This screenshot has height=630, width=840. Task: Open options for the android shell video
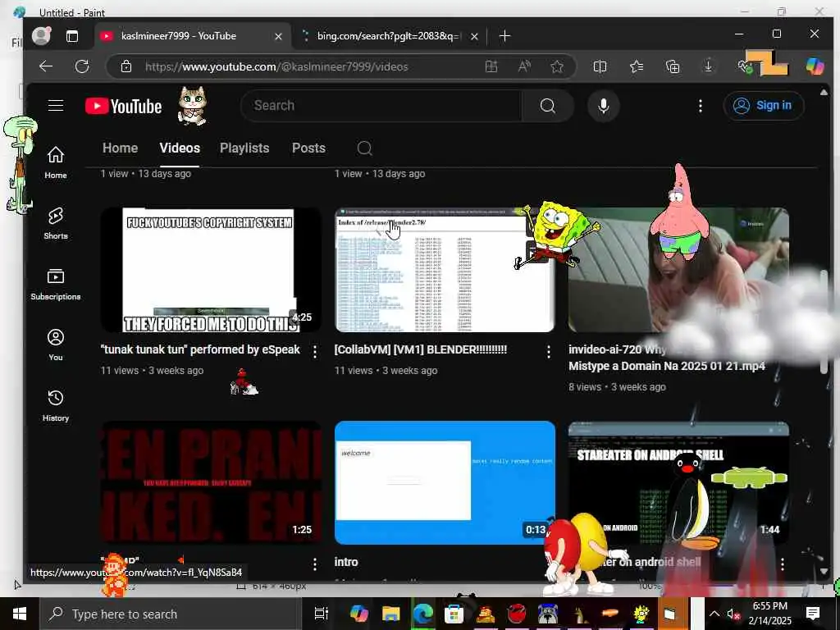(x=782, y=564)
